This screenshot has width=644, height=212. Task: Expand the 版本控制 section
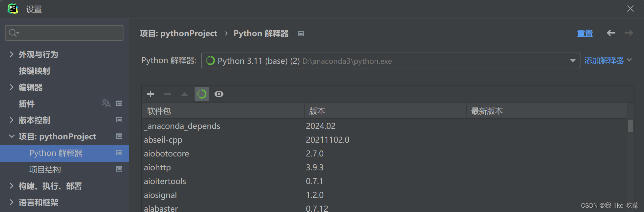pyautogui.click(x=12, y=120)
